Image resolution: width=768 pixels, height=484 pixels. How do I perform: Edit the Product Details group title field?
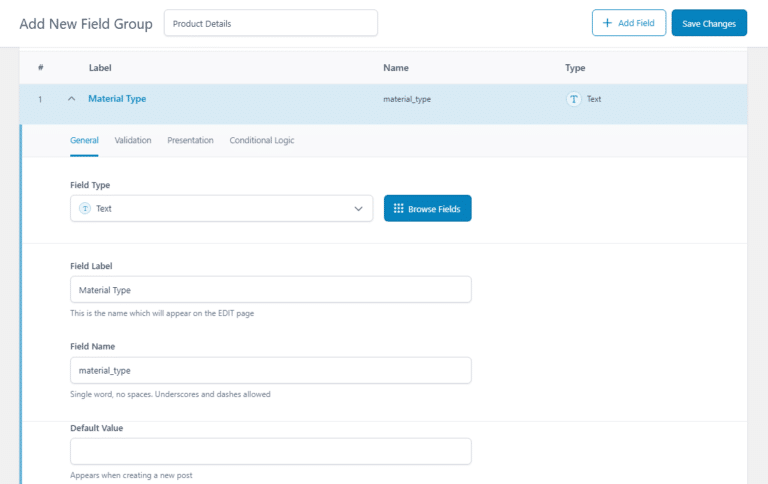[x=270, y=23]
